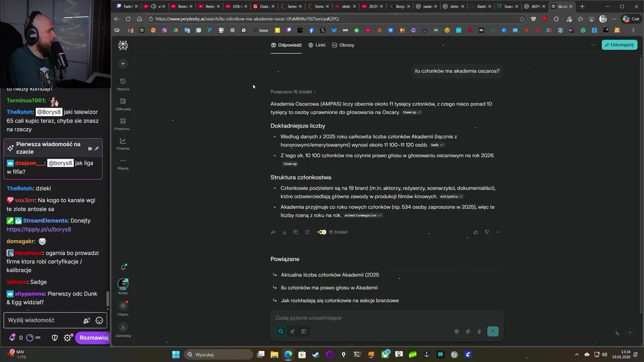Click the browser address bar URL
644x362 pixels.
tap(247, 19)
